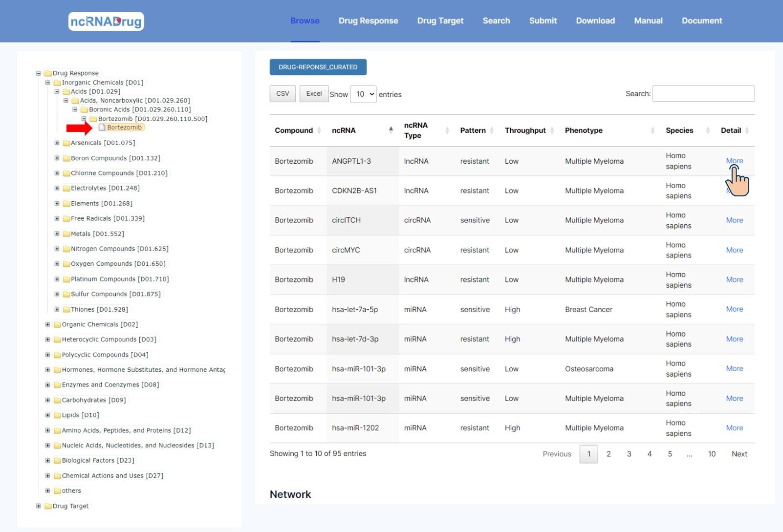Go to the Submit page
Image resolution: width=783 pixels, height=532 pixels.
[543, 21]
